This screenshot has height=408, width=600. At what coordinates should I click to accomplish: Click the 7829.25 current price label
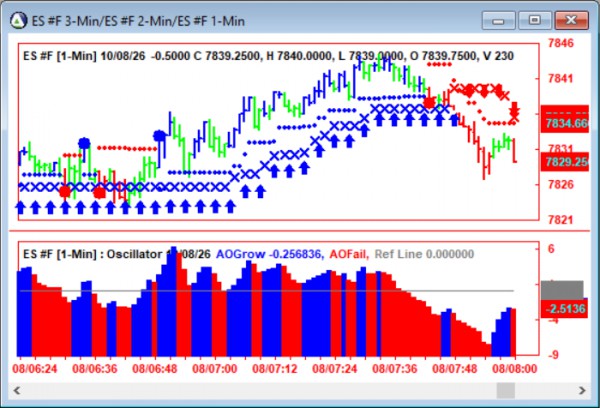coord(565,162)
